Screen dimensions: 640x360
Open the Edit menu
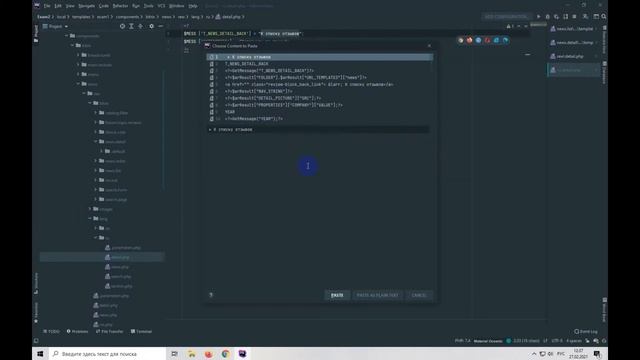point(58,6)
